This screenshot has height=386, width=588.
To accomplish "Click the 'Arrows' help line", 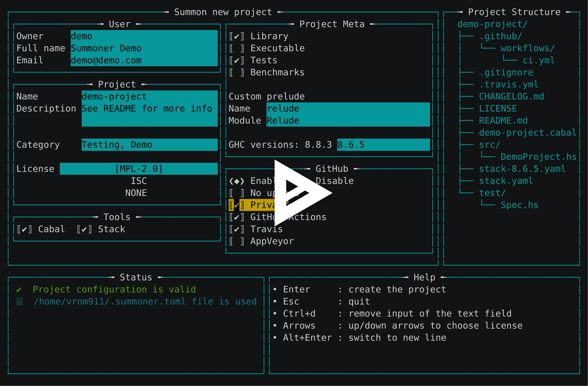I will 397,326.
